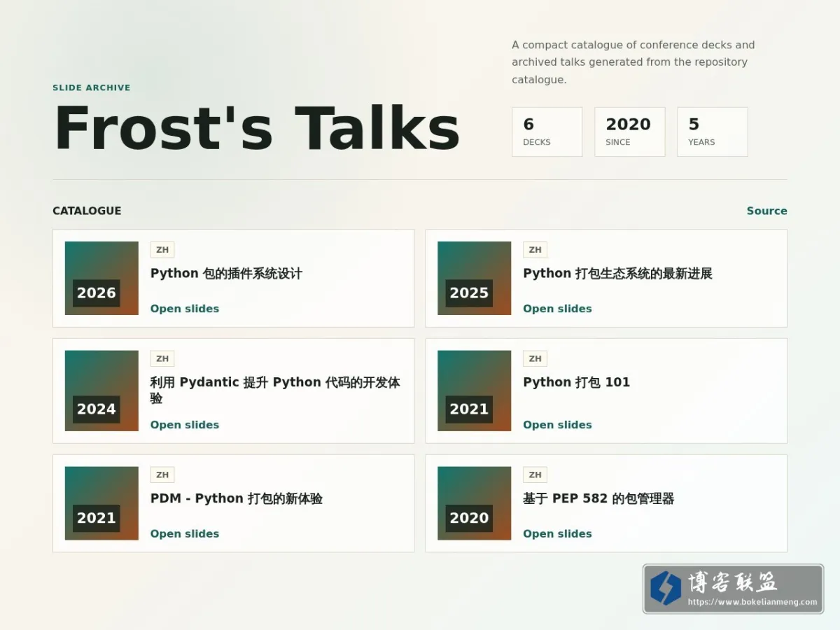
Task: Click the 2020 Since stat box
Action: 629,132
